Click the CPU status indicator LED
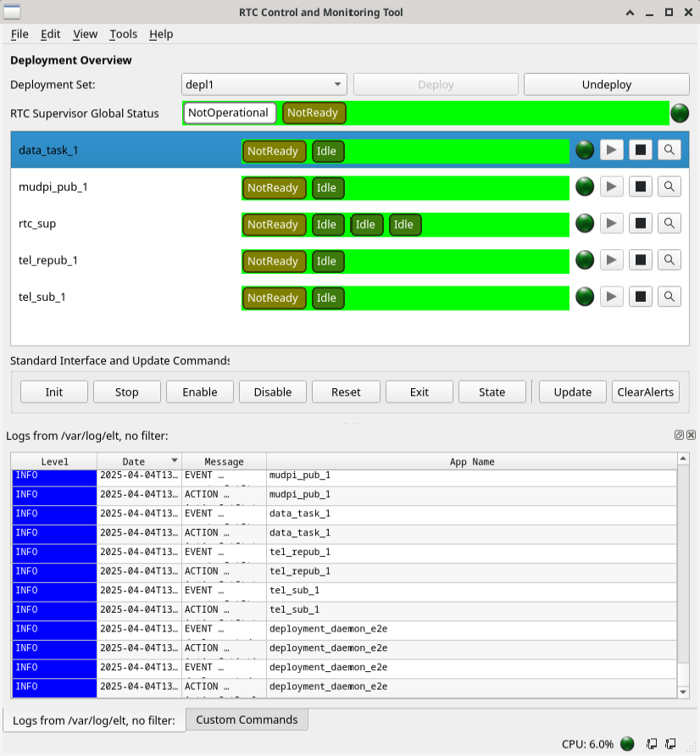The image size is (700, 756). click(627, 743)
